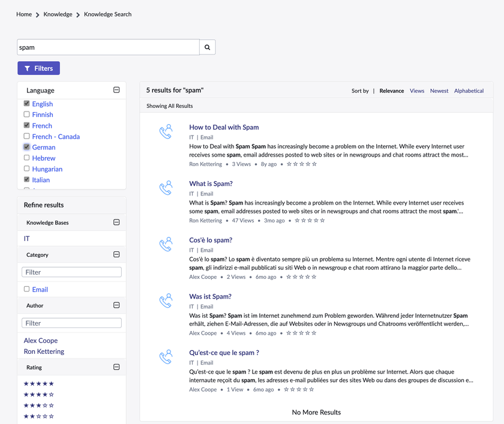
Task: Collapse the Knowledge Bases section
Action: click(x=116, y=222)
